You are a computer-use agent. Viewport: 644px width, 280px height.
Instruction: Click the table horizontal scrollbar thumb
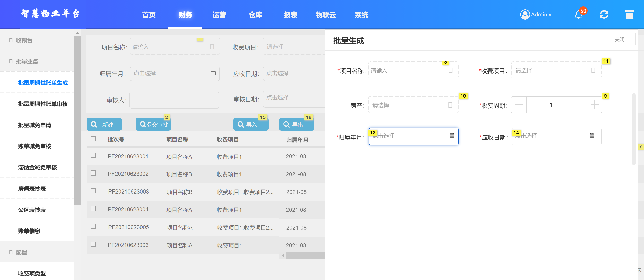305,255
